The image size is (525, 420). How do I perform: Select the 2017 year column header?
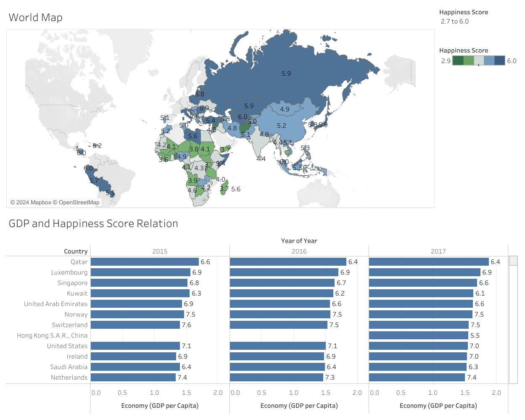point(438,251)
